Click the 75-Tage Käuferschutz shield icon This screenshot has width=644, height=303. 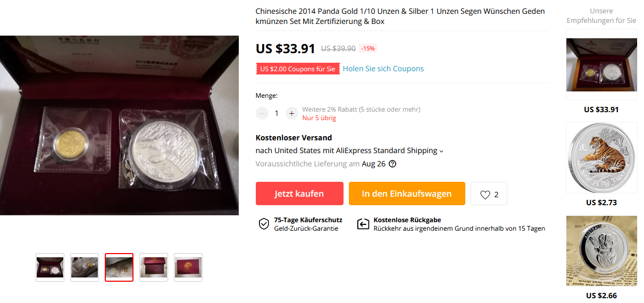tap(264, 224)
